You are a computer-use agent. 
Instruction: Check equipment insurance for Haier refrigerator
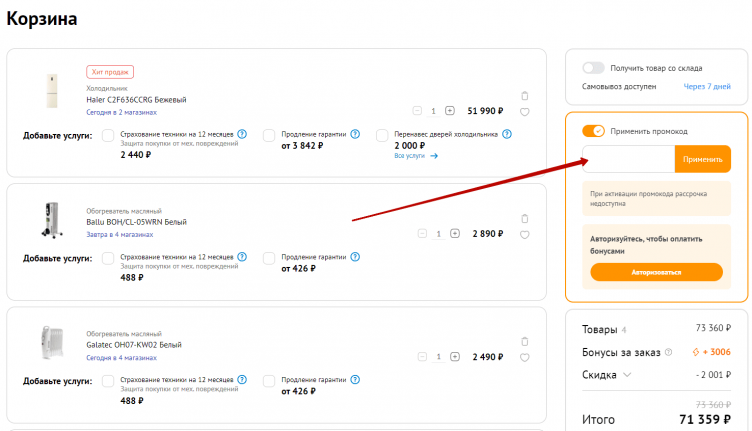point(108,135)
